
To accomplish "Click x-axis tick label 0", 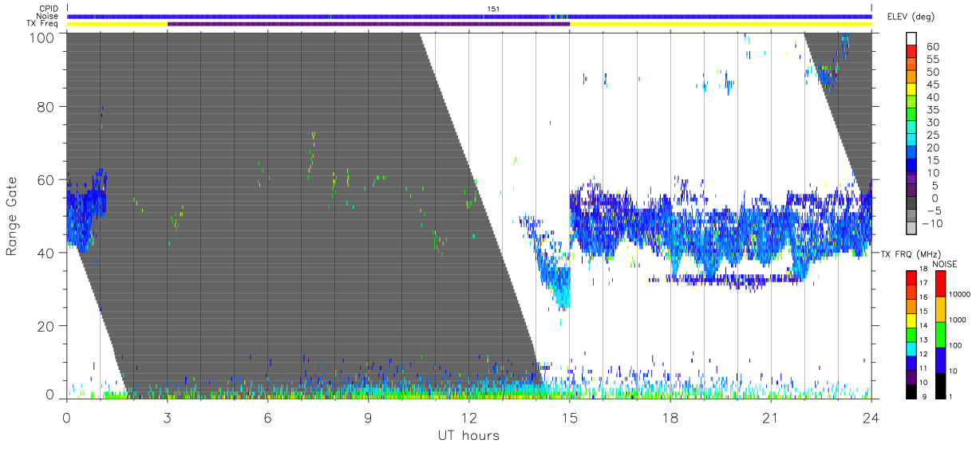I will coord(66,416).
